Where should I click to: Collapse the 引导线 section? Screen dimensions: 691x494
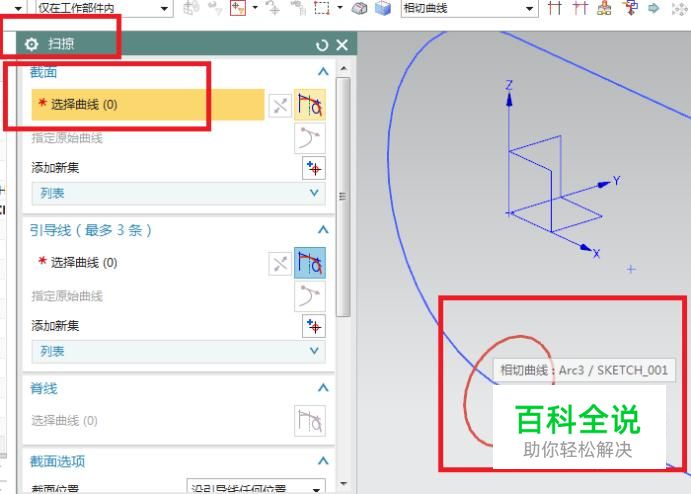tap(323, 230)
